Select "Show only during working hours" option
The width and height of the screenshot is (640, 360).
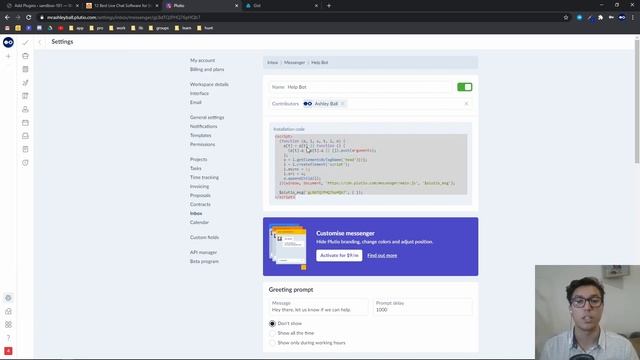point(272,343)
